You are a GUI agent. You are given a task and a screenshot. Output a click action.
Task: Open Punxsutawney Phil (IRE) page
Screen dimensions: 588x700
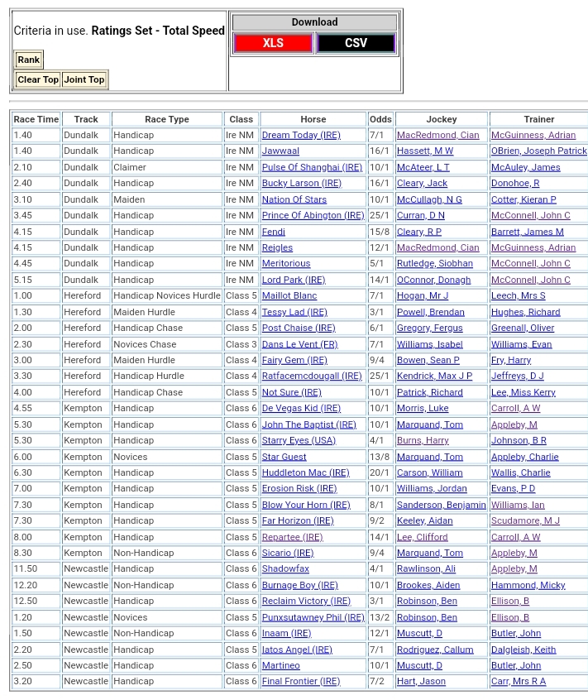click(x=313, y=617)
